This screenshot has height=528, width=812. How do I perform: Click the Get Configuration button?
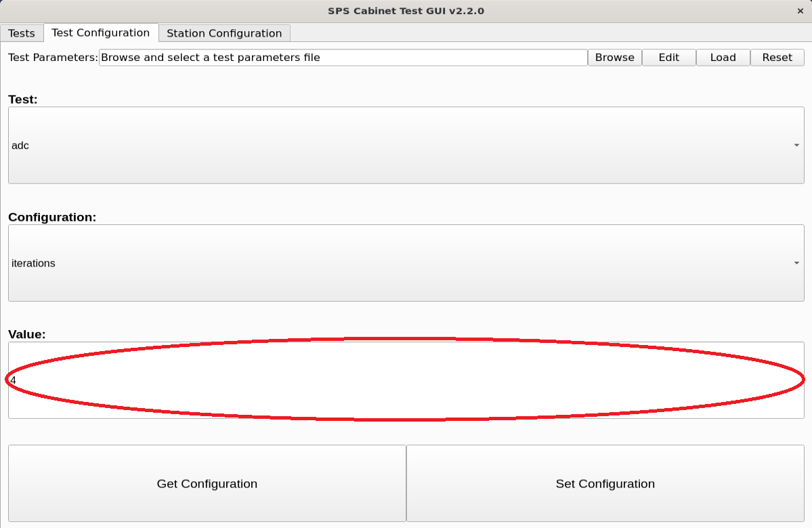pos(207,483)
